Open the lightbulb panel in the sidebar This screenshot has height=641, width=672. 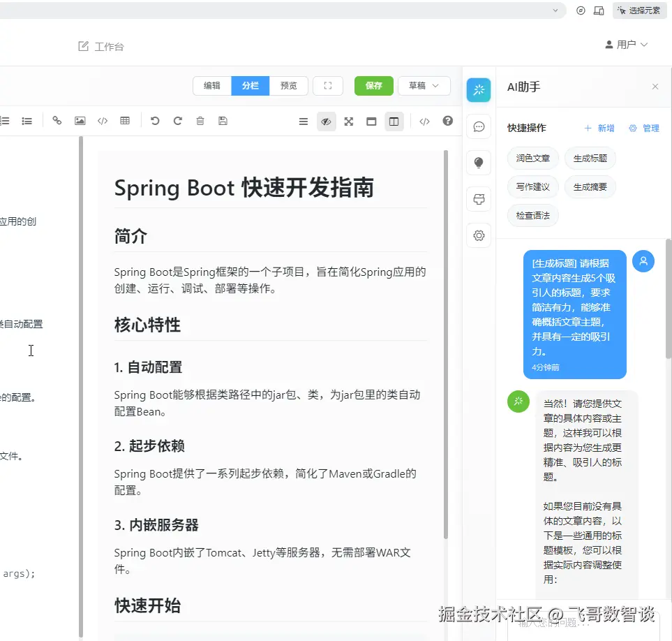click(x=479, y=163)
